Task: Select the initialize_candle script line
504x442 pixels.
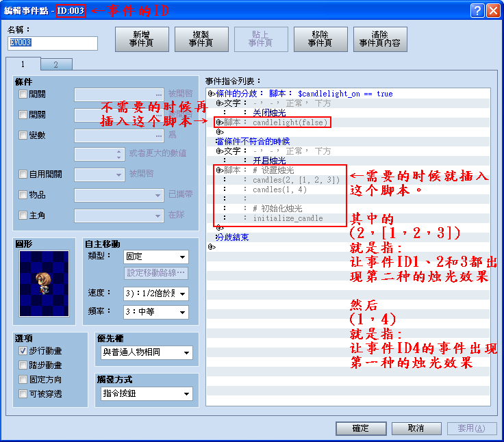Action: point(348,218)
